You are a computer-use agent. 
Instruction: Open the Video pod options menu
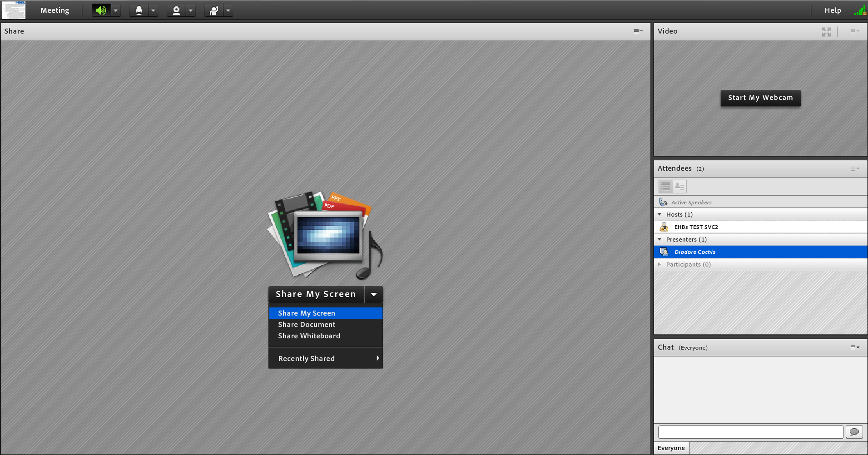pos(855,31)
